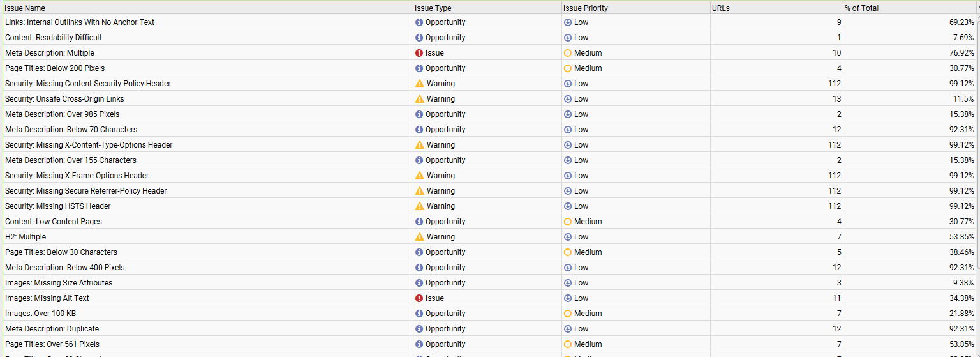Sort by the Issue Name column header
Screen dimensions: 980x357
(26, 8)
